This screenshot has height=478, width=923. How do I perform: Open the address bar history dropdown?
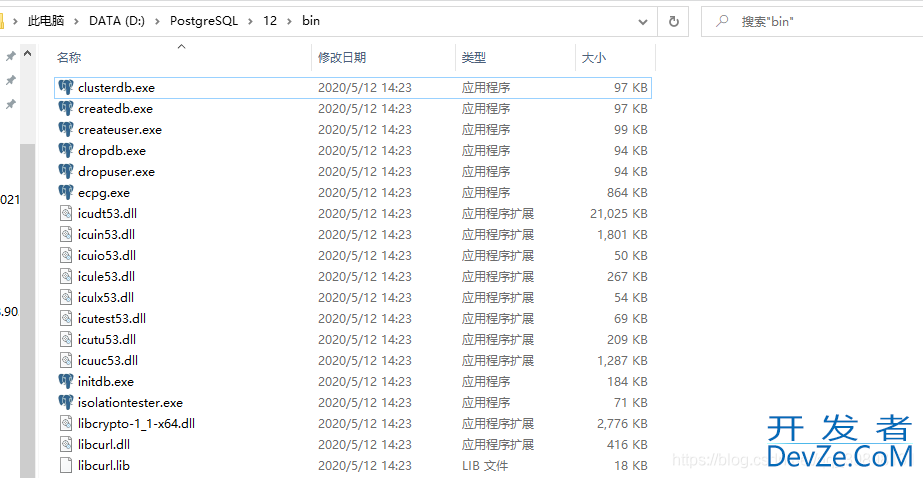pyautogui.click(x=643, y=22)
